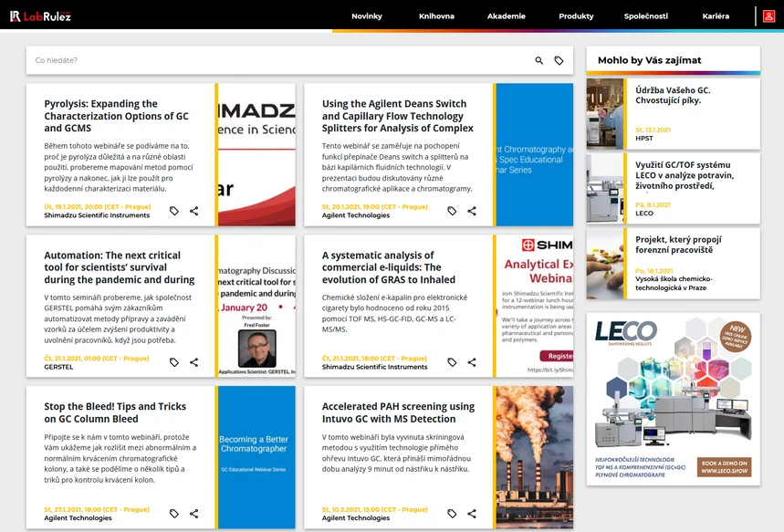Open the Produkty menu
The height and width of the screenshot is (532, 784).
pyautogui.click(x=576, y=16)
